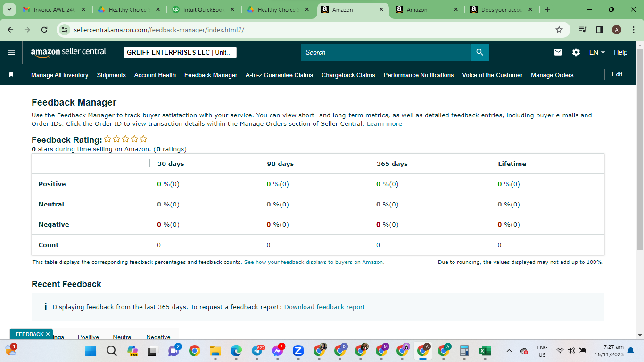The image size is (644, 362).
Task: Open 'See how your feedback displays to buyers' link
Action: click(x=314, y=262)
